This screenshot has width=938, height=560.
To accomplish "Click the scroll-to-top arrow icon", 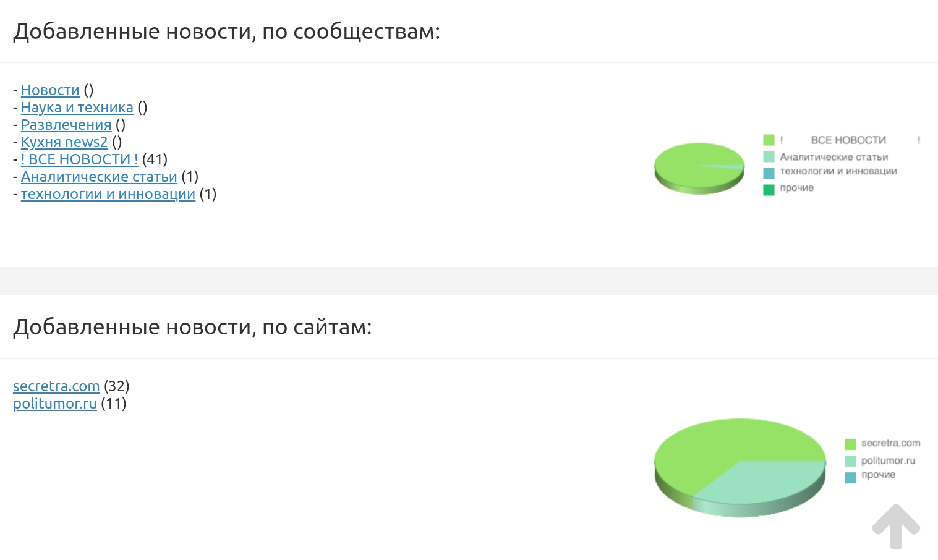I will 896,527.
